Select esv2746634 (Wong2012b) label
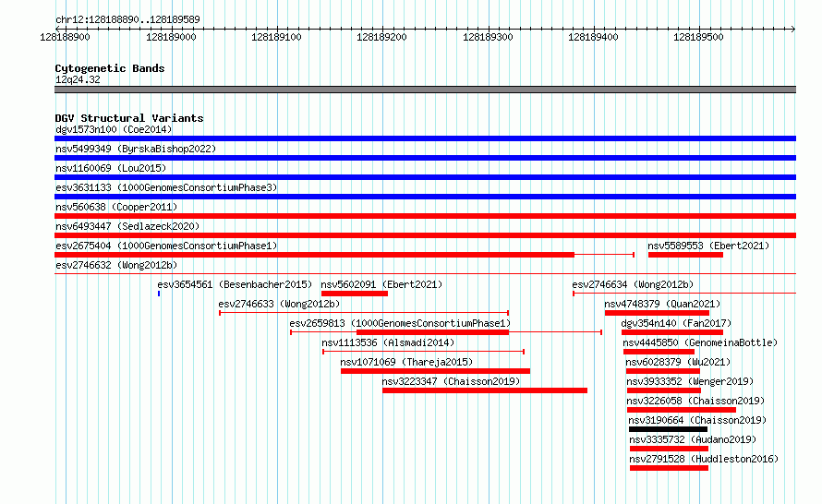 633,284
